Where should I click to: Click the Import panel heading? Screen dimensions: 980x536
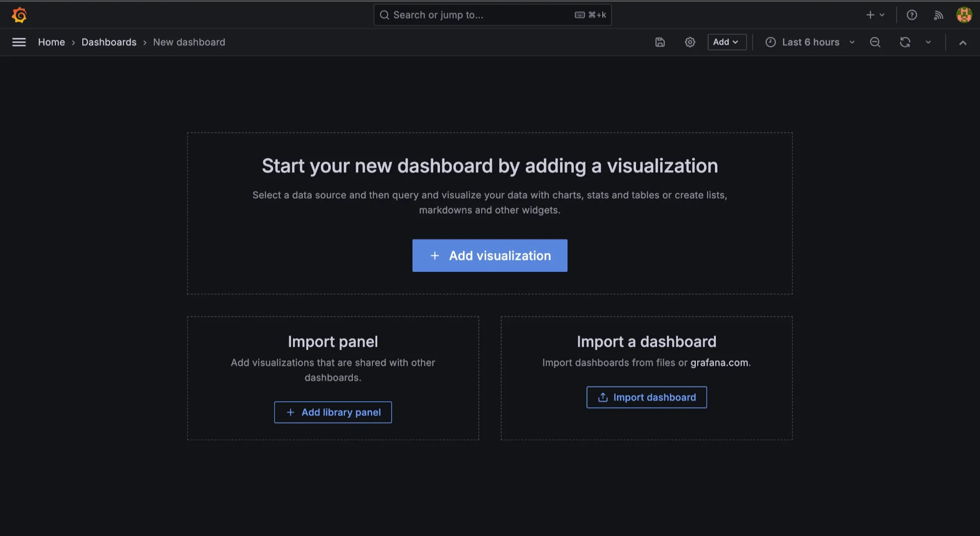pos(333,342)
